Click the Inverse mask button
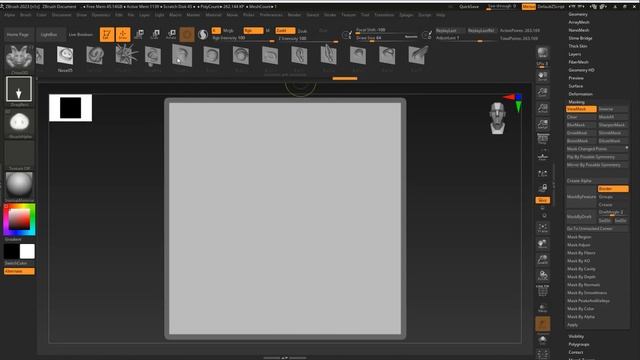 [x=613, y=109]
